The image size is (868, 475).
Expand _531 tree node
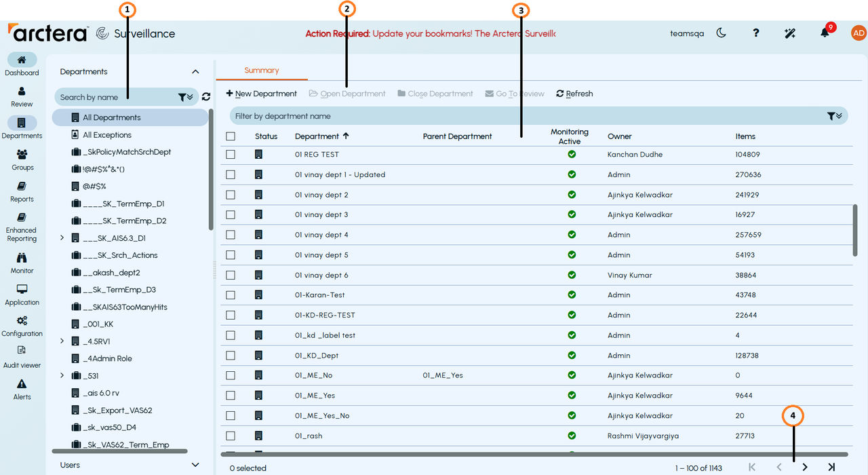[x=62, y=375]
